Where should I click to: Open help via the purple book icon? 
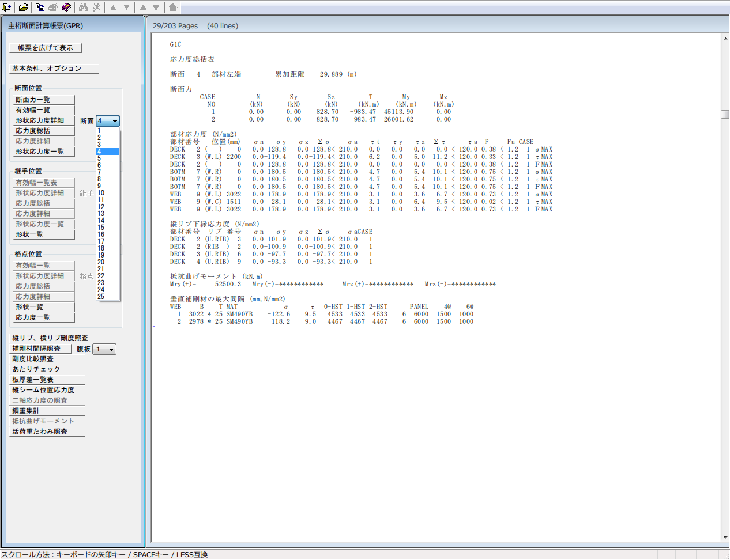coord(66,7)
